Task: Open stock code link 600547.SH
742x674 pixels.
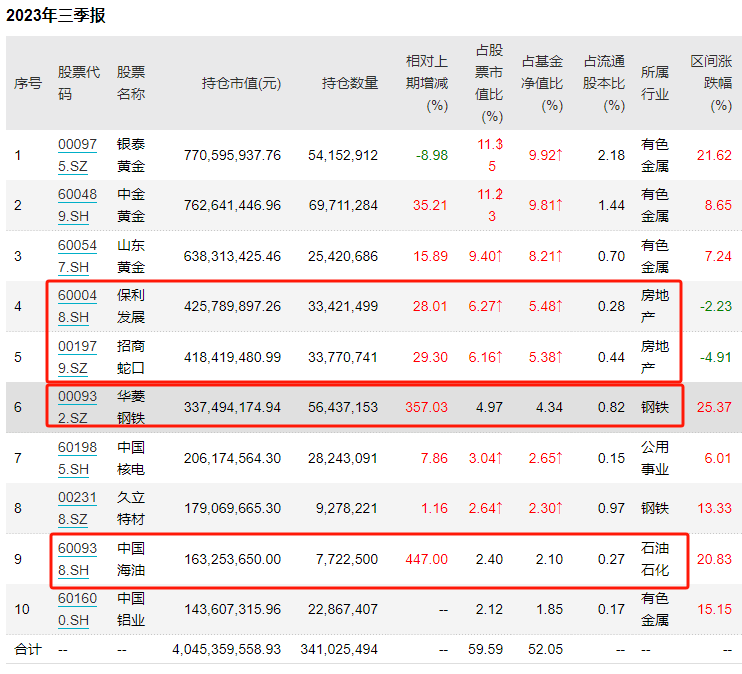Action: tap(78, 256)
